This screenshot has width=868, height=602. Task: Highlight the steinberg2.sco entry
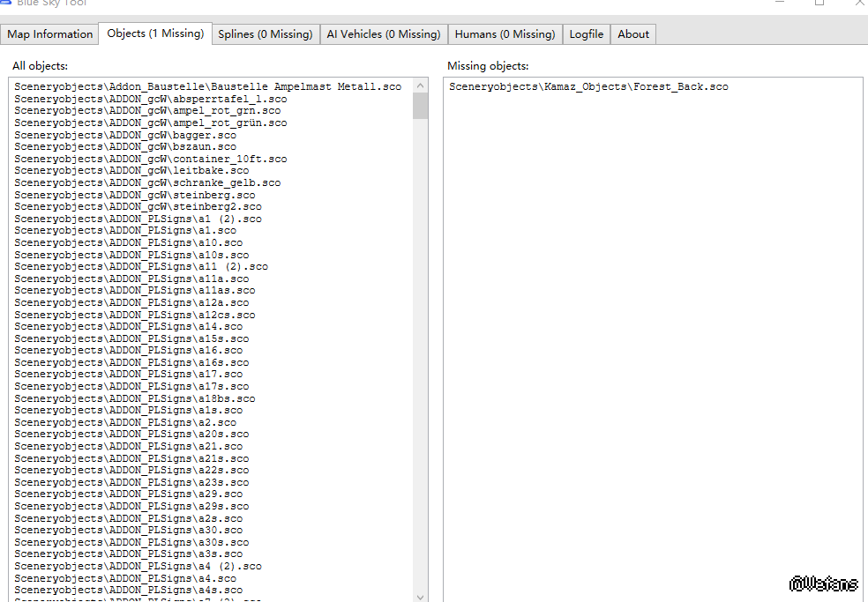coord(138,206)
